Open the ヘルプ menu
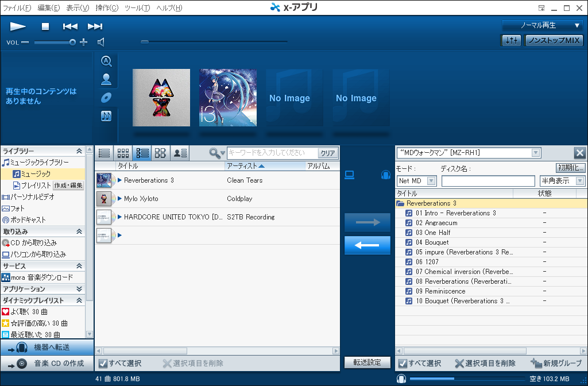The width and height of the screenshot is (588, 386). 169,8
